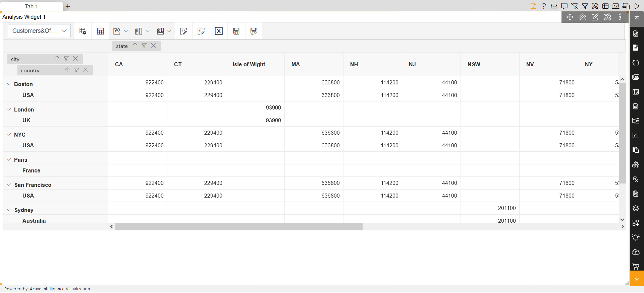The image size is (644, 293).
Task: Click the shopping cart icon in sidebar
Action: pyautogui.click(x=636, y=267)
